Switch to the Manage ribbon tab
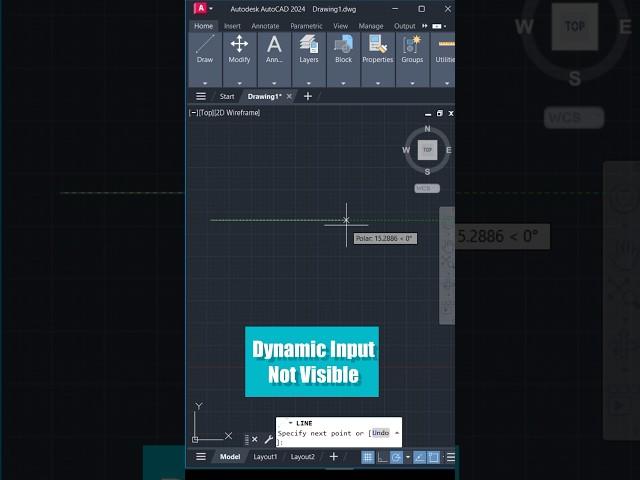Viewport: 640px width, 480px height. [x=371, y=26]
